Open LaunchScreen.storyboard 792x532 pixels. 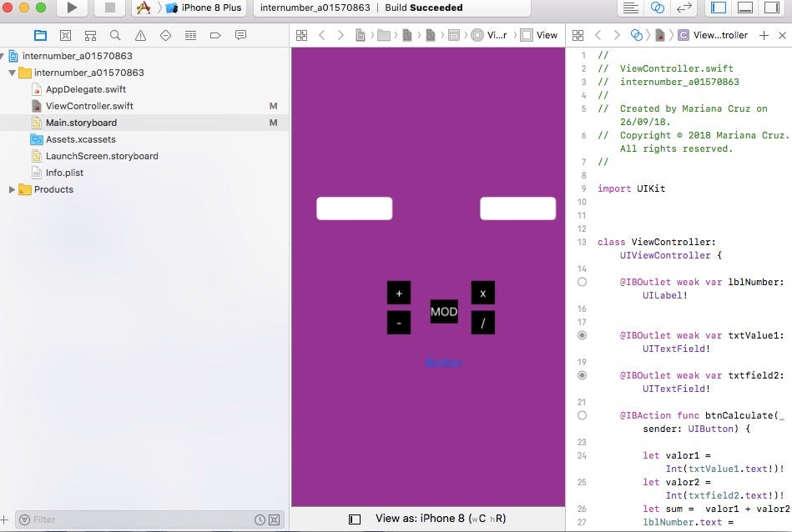click(102, 156)
